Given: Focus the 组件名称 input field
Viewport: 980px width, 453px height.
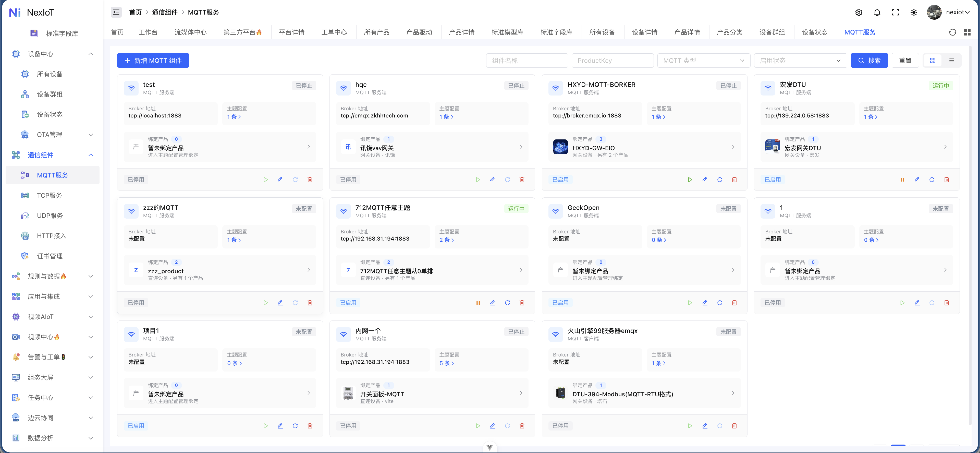Looking at the screenshot, I should tap(526, 61).
